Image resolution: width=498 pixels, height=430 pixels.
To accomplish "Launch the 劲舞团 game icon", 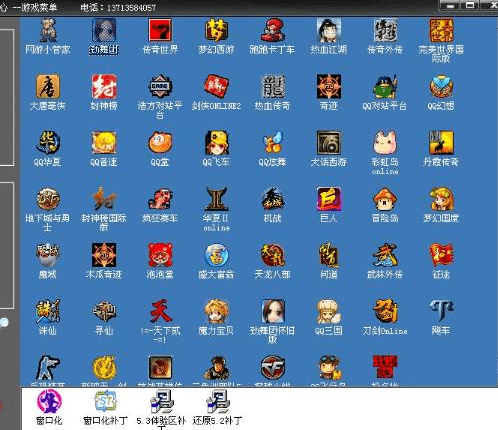I will pos(104,31).
